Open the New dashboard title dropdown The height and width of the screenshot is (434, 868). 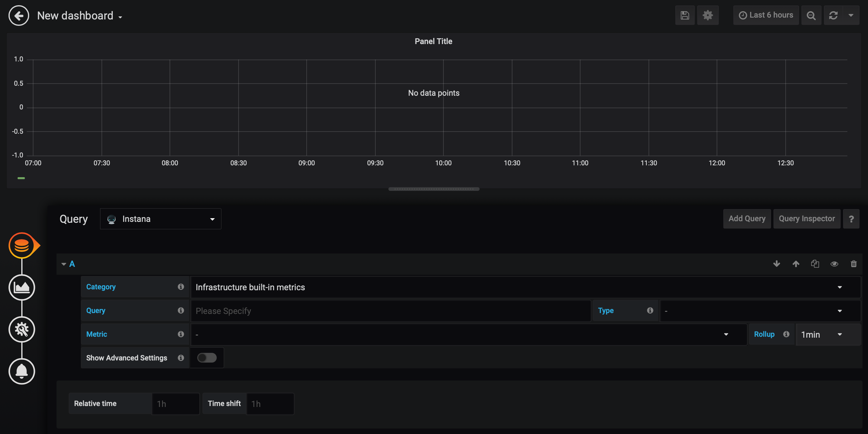coord(80,15)
